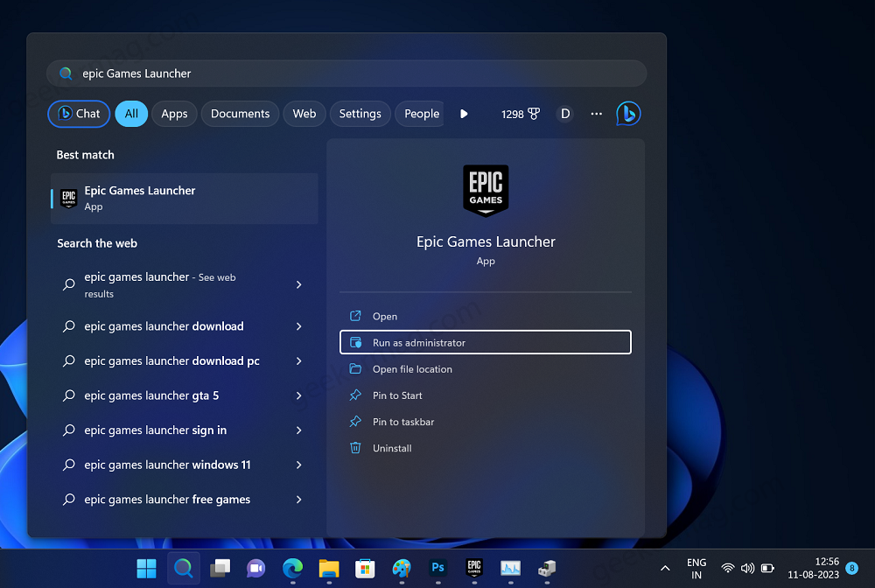
Task: Click the Run as administrator shield icon
Action: tap(355, 342)
